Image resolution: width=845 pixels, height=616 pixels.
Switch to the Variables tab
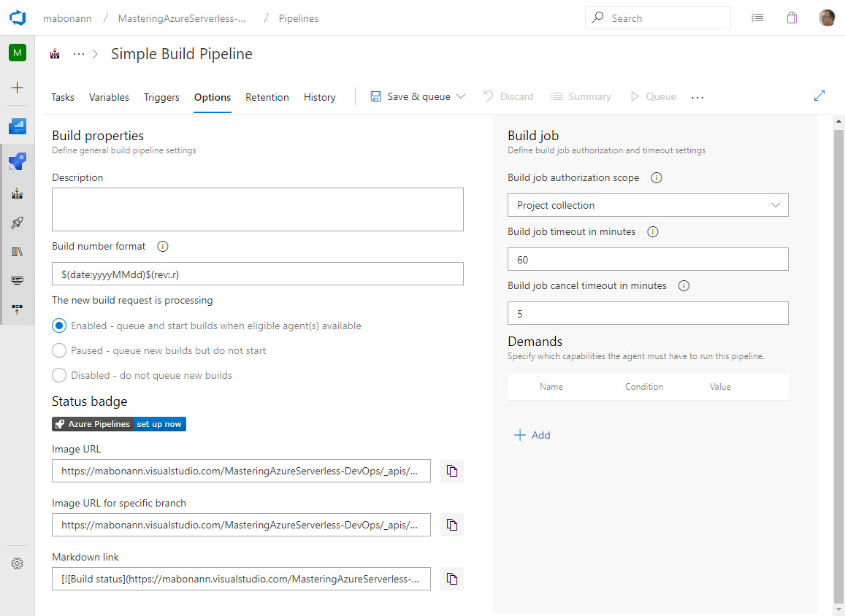[x=109, y=97]
